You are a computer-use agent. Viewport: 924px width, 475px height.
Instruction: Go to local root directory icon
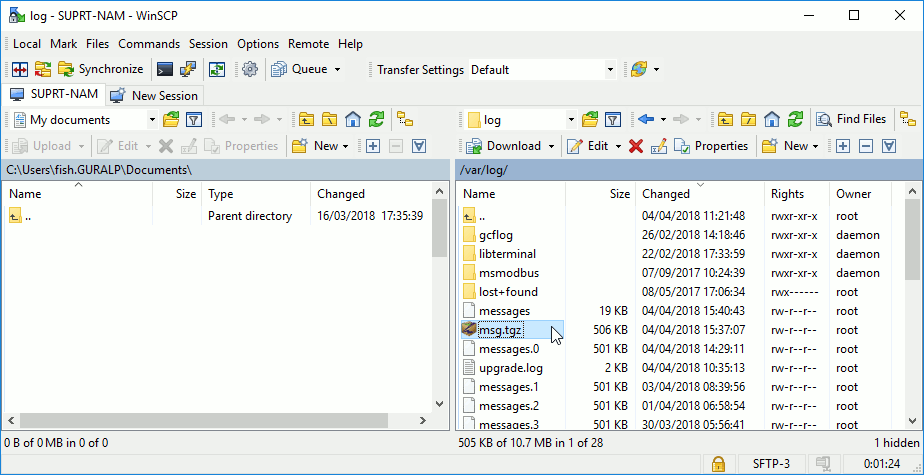pyautogui.click(x=329, y=120)
